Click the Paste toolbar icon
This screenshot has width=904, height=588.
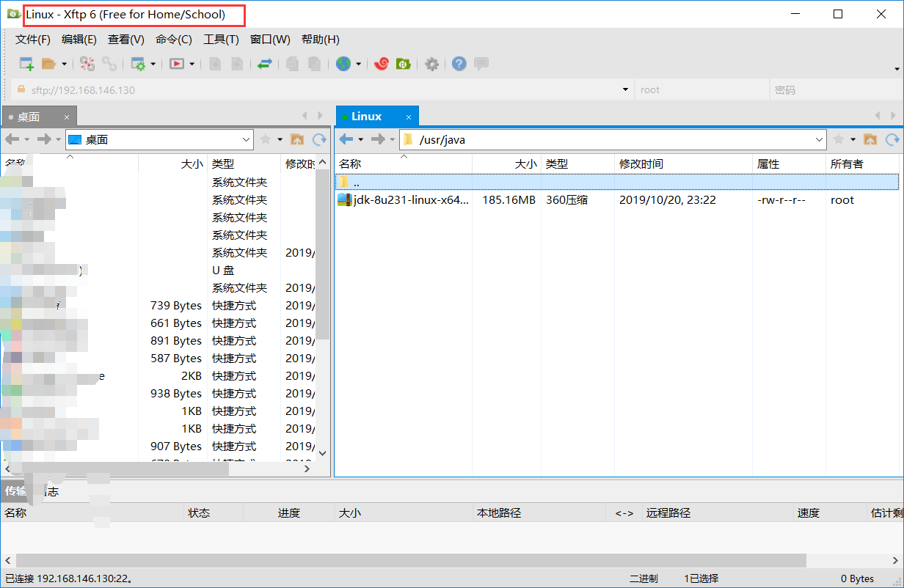click(315, 64)
